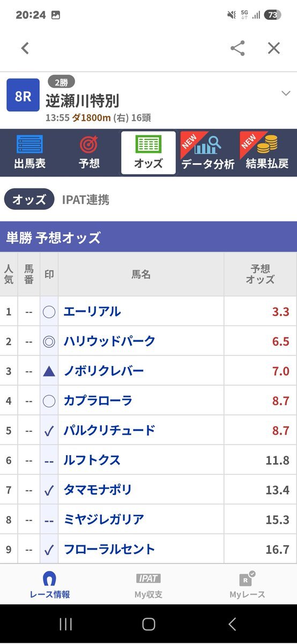Tap the checkmark beside パルクリチュード
Image resolution: width=297 pixels, height=644 pixels.
point(49,430)
